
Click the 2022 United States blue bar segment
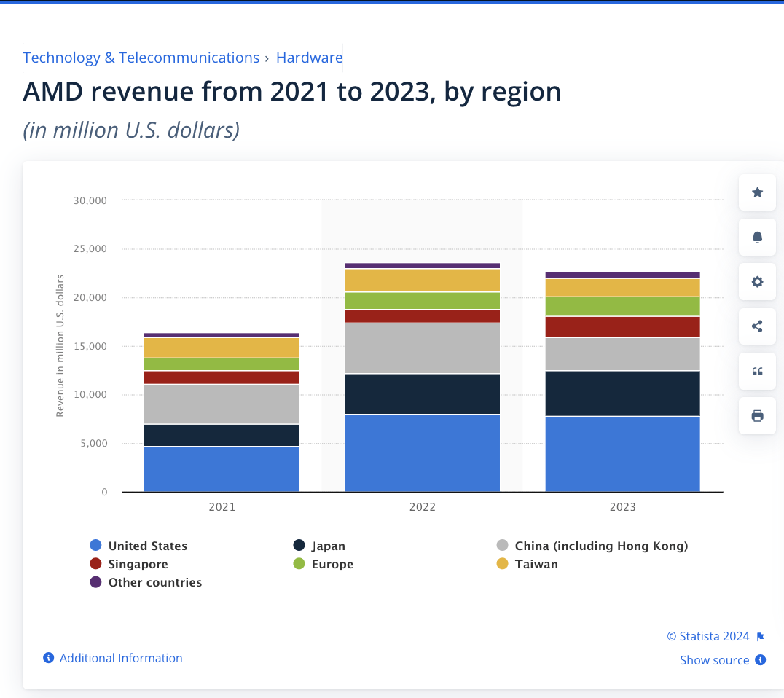coord(423,452)
